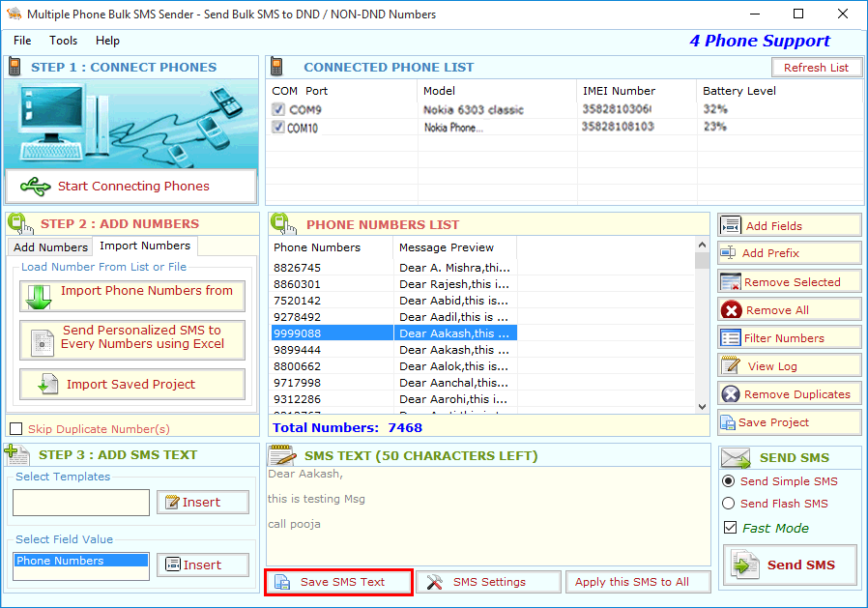This screenshot has height=608, width=868.
Task: Click the USB icon beside Start Connecting Phones
Action: click(36, 187)
